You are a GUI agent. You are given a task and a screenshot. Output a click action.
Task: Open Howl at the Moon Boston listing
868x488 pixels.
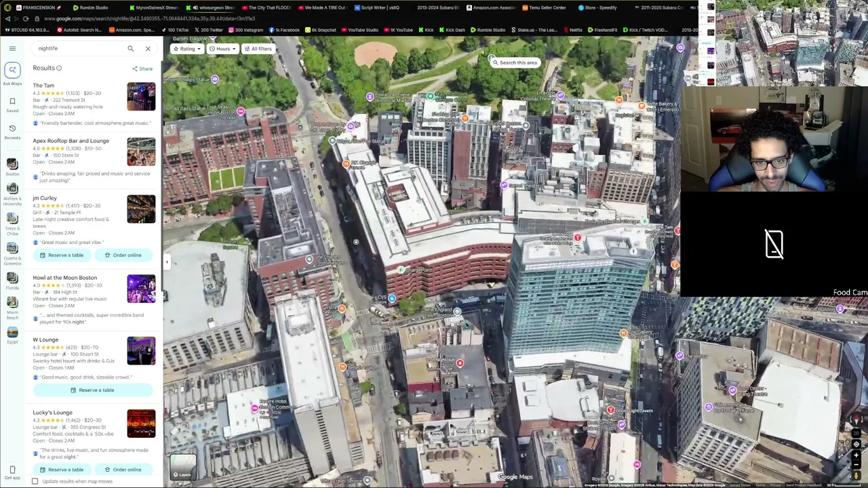pos(64,278)
